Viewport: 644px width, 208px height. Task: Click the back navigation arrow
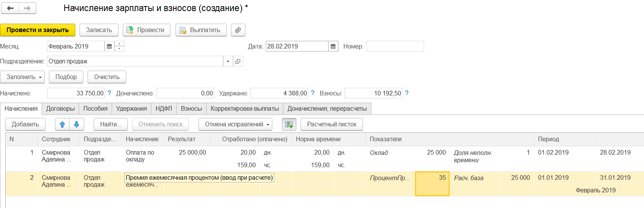pyautogui.click(x=10, y=8)
